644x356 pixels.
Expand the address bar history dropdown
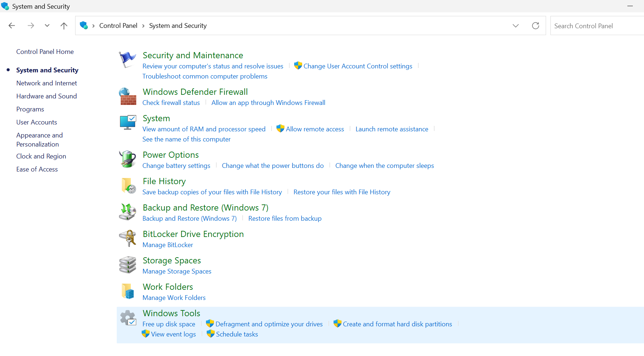(x=516, y=26)
